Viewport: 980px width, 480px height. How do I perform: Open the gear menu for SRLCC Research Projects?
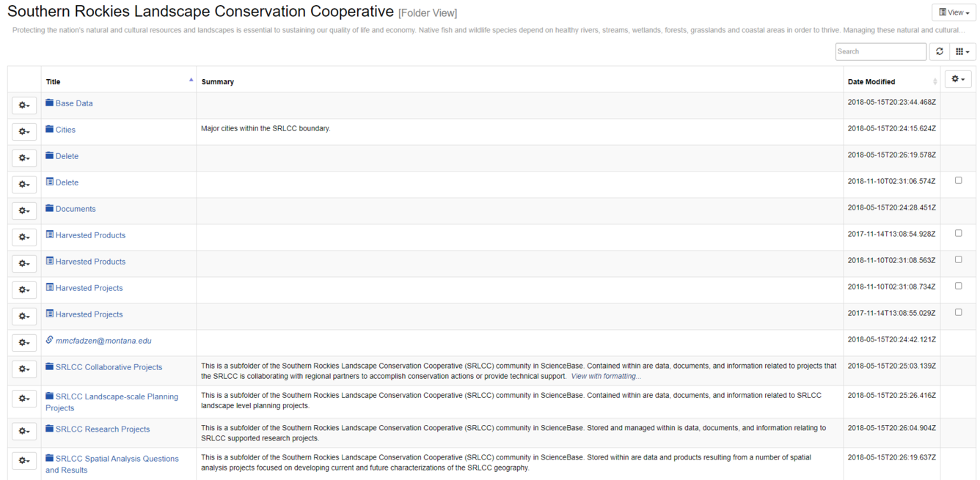(x=24, y=432)
